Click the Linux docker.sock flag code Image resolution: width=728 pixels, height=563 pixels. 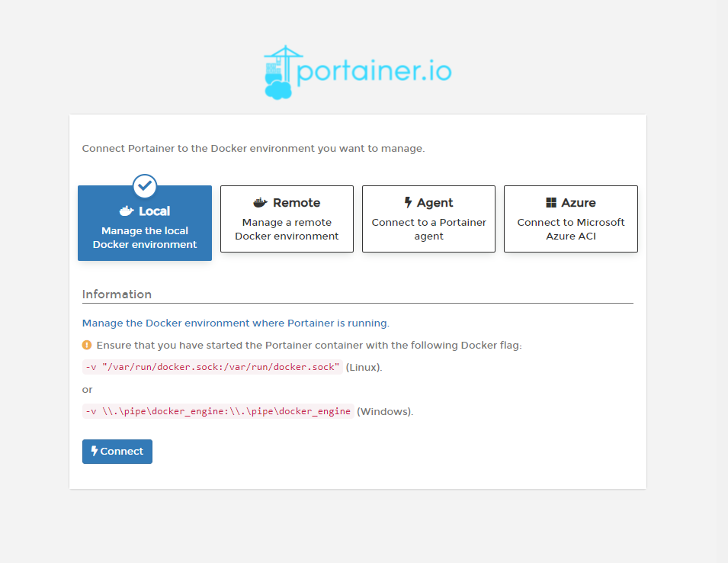(x=213, y=367)
